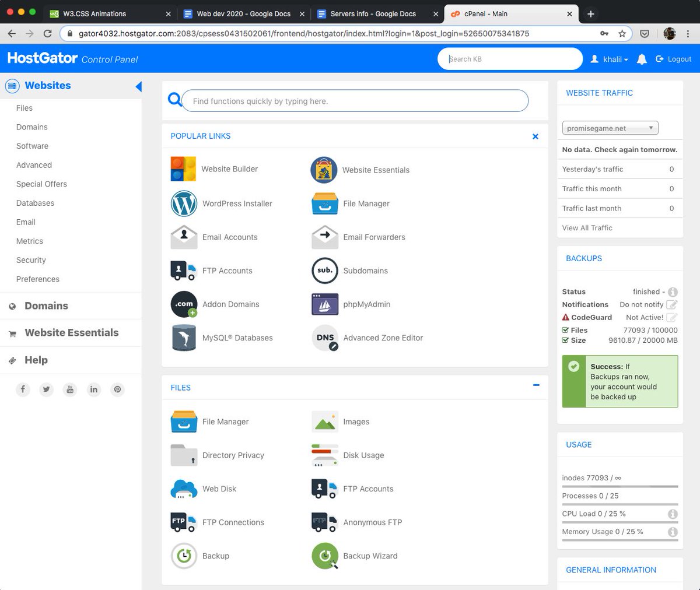Close the Popular Links panel
This screenshot has height=590, width=700.
[535, 136]
